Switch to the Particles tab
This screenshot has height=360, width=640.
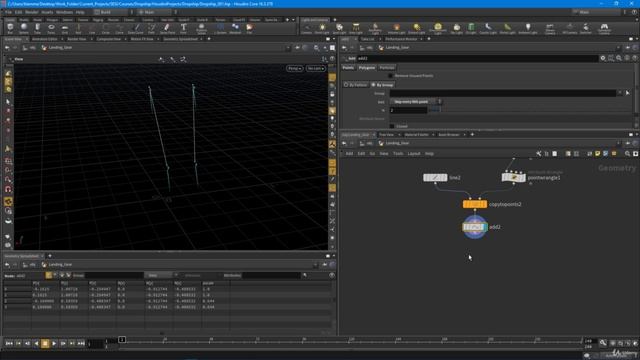[x=387, y=68]
